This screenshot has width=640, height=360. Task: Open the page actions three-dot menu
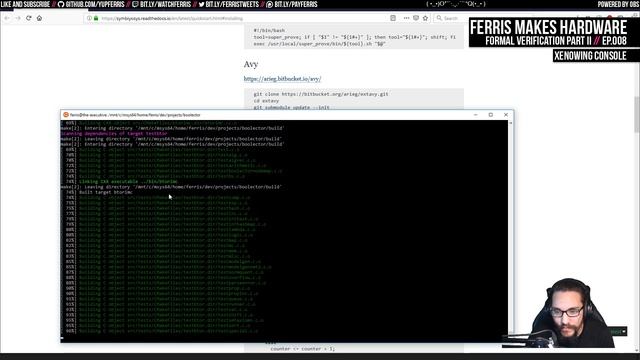coord(406,18)
